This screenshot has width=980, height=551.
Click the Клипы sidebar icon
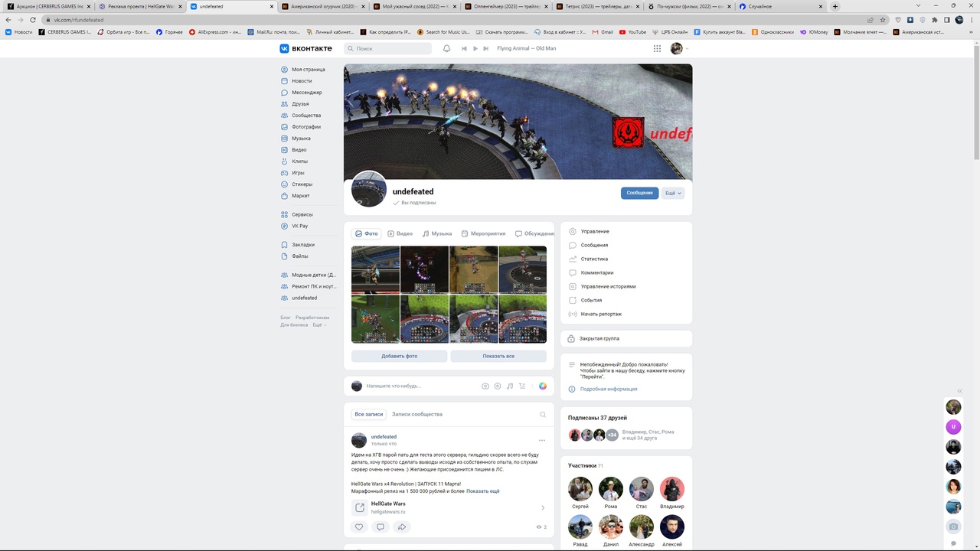pyautogui.click(x=285, y=161)
